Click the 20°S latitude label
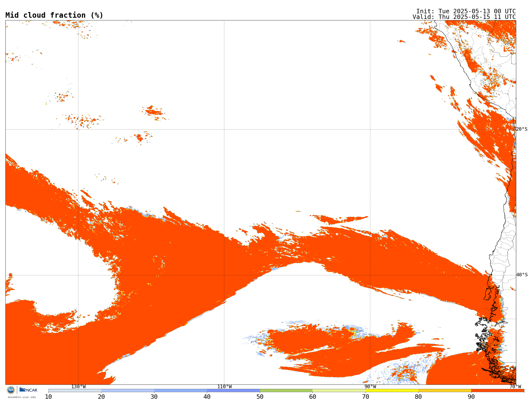This screenshot has height=400, width=532. pyautogui.click(x=522, y=129)
